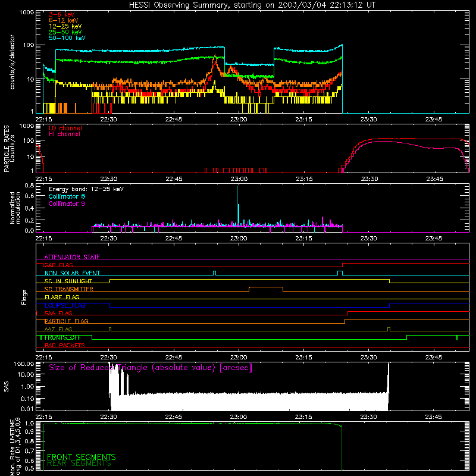This screenshot has width=476, height=476.
Task: Click the '23:30' time label under particle rates panel
Action: tap(369, 179)
